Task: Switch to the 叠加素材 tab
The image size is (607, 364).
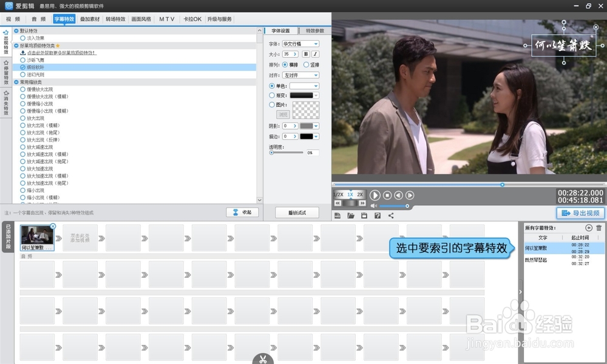Action: click(x=90, y=19)
